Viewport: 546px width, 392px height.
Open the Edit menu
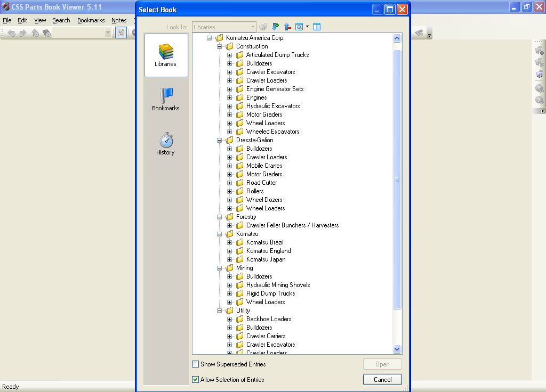[x=22, y=20]
